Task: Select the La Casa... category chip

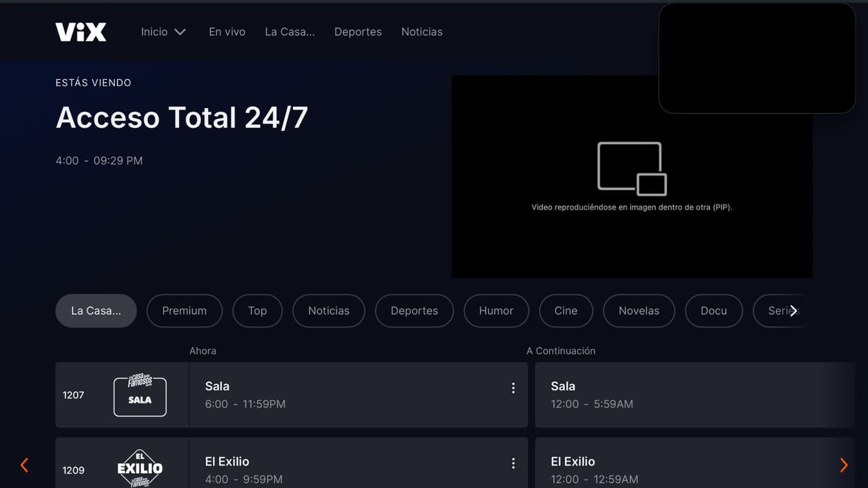Action: tap(96, 310)
